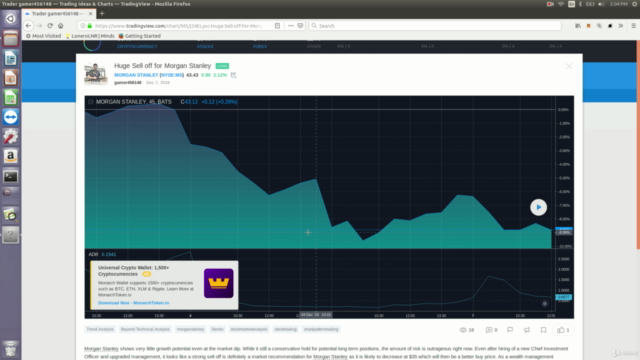The height and width of the screenshot is (360, 640).
Task: Go forward with the browser forward arrow
Action: click(39, 26)
